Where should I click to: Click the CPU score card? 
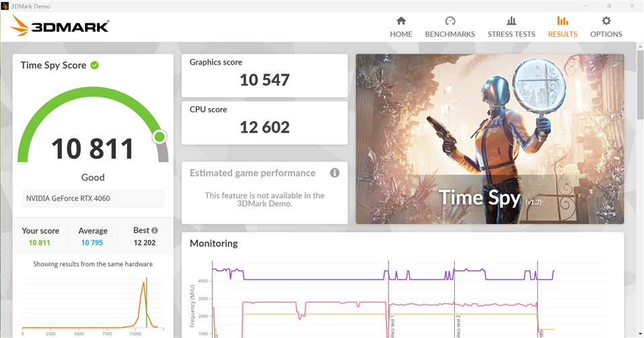(x=264, y=122)
